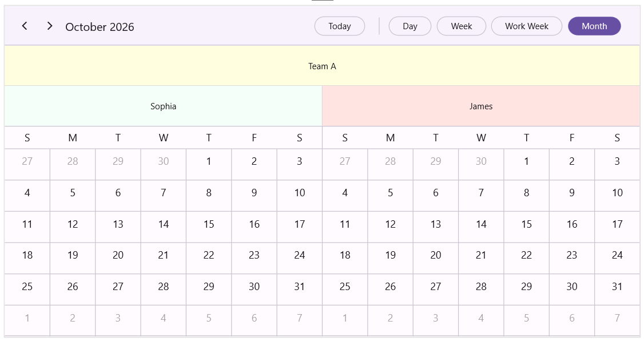644x341 pixels.
Task: Select October 12 in Sophia's calendar
Action: pos(73,227)
